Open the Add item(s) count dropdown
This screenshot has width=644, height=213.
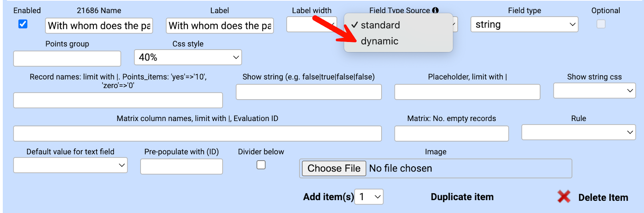point(369,197)
